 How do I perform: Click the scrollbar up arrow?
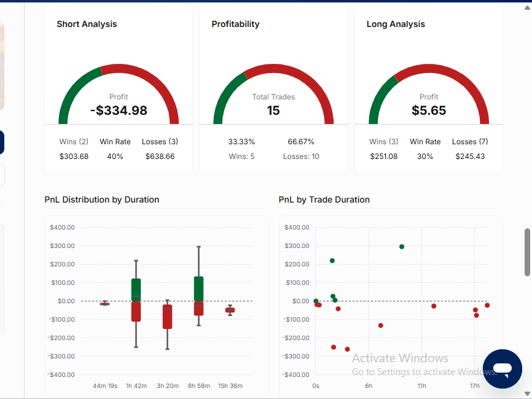(527, 8)
